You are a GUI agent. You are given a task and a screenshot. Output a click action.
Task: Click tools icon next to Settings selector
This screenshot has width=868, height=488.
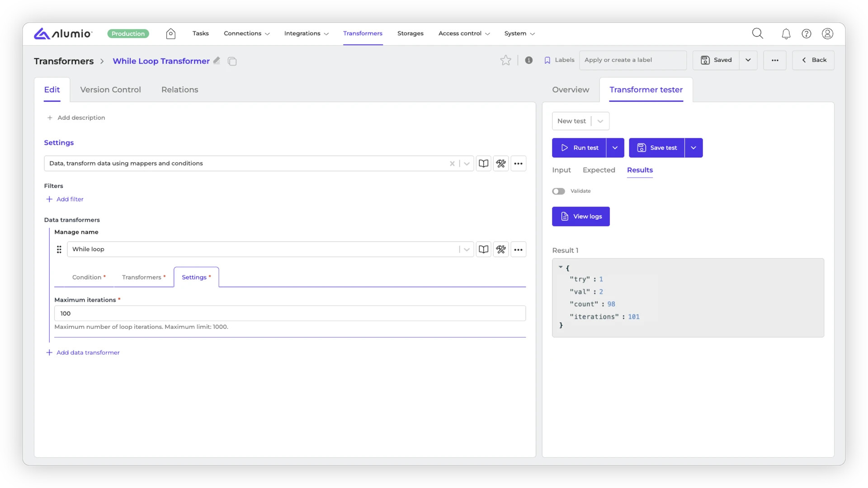[500, 164]
